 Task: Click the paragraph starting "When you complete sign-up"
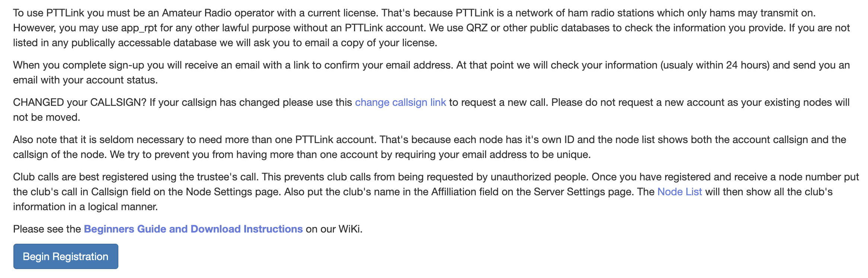432,73
